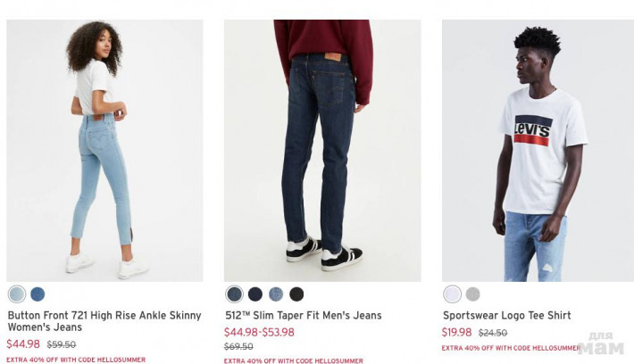Open the women's skinny jeans product photo
The width and height of the screenshot is (634, 364).
click(x=104, y=150)
